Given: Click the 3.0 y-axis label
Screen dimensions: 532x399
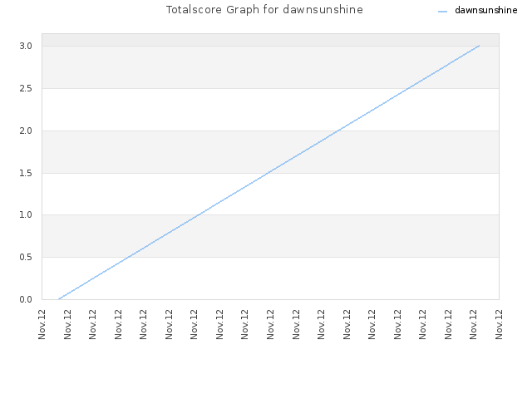Looking at the screenshot, I should [26, 47].
